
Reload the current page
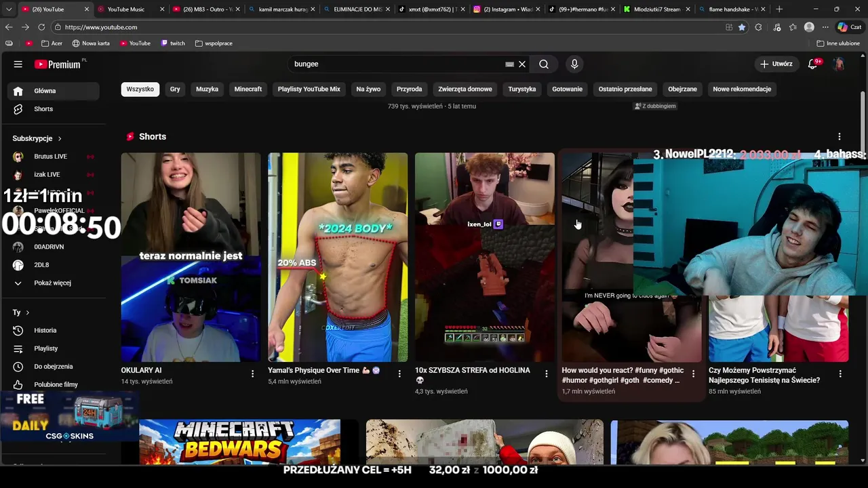(x=41, y=27)
